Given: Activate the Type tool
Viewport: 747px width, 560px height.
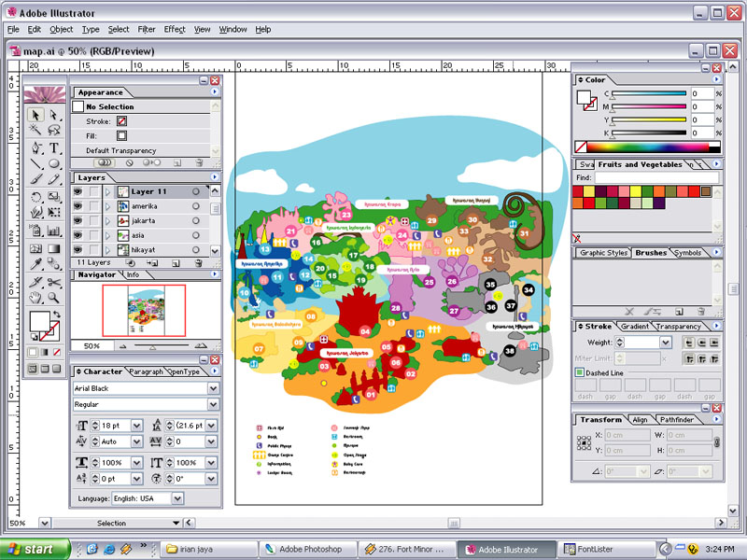Looking at the screenshot, I should pyautogui.click(x=53, y=147).
